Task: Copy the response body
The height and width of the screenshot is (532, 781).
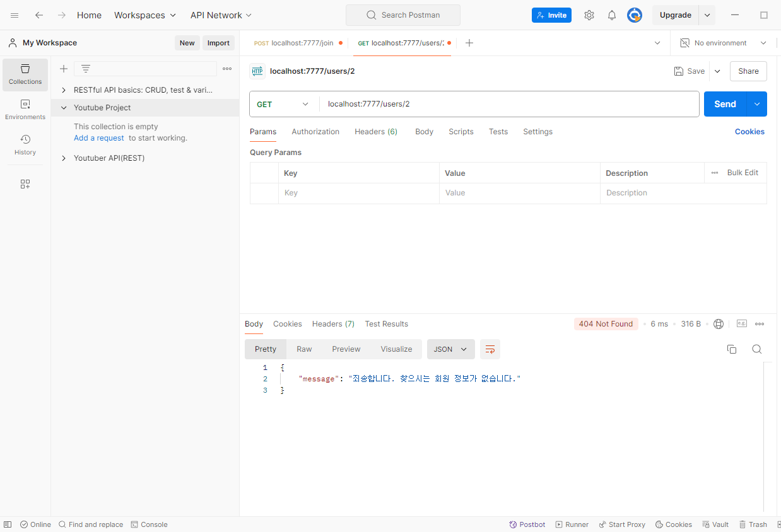Action: click(732, 349)
